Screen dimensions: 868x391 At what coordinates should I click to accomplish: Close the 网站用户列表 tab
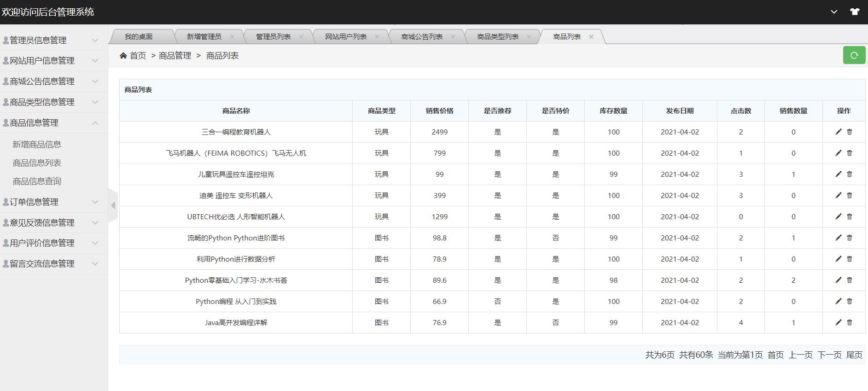coord(377,36)
